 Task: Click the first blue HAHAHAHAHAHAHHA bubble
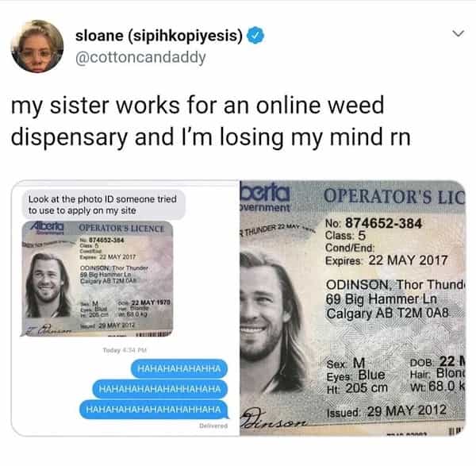point(179,368)
